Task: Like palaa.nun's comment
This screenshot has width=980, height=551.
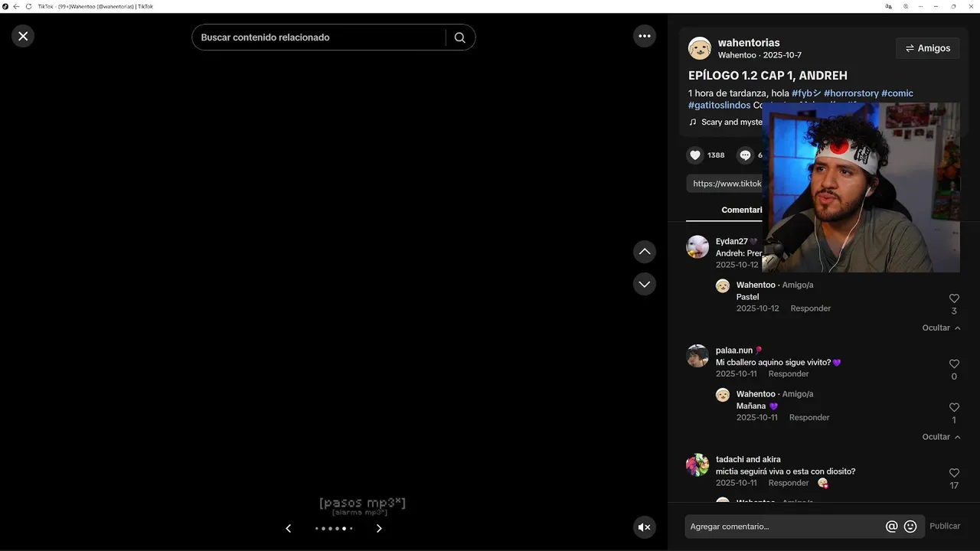Action: 954,364
